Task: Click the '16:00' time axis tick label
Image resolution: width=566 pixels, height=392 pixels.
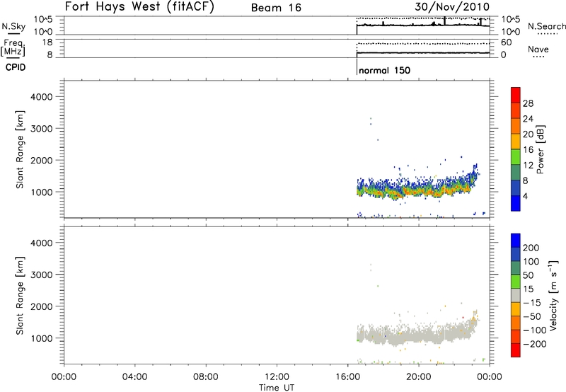Action: tap(347, 377)
